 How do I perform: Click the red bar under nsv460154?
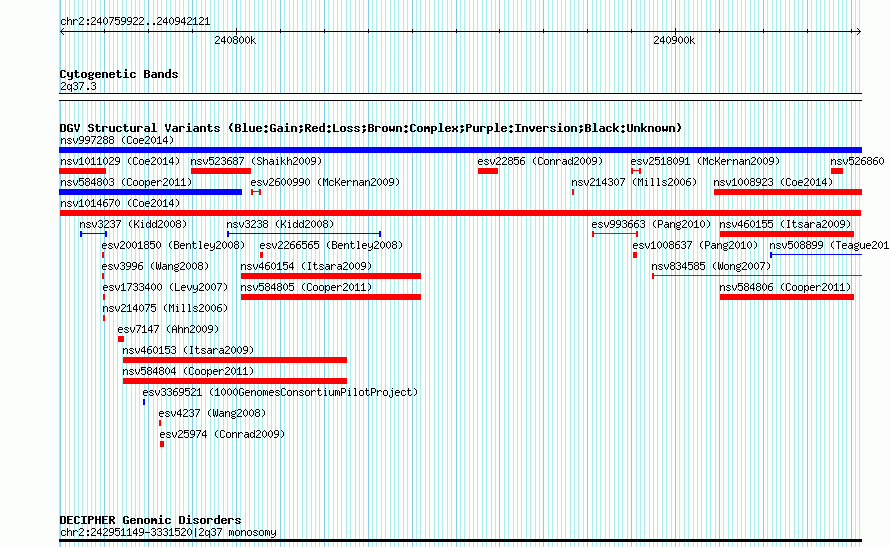pos(331,276)
